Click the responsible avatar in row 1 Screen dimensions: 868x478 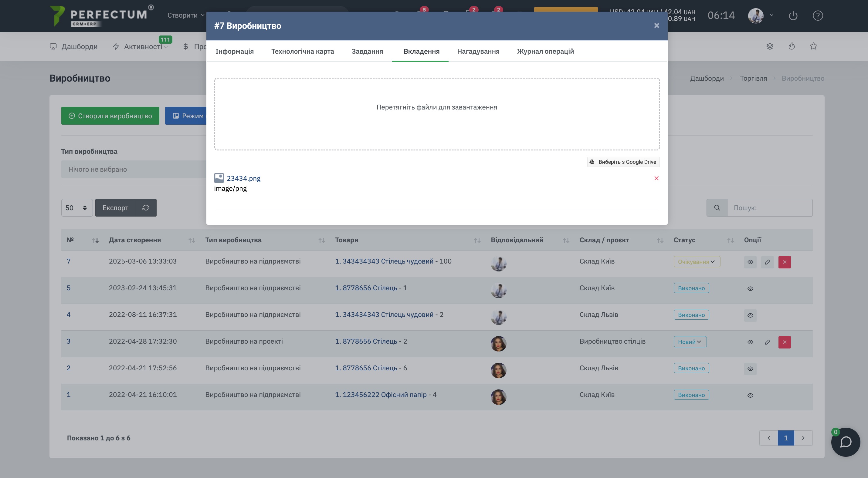pyautogui.click(x=498, y=397)
